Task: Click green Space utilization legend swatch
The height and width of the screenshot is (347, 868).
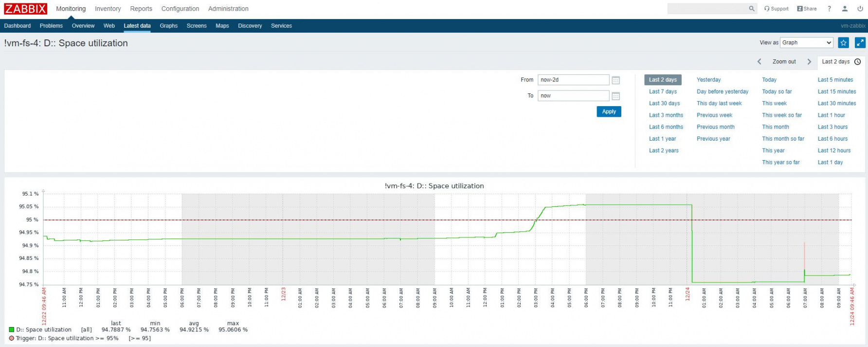Action: 12,330
